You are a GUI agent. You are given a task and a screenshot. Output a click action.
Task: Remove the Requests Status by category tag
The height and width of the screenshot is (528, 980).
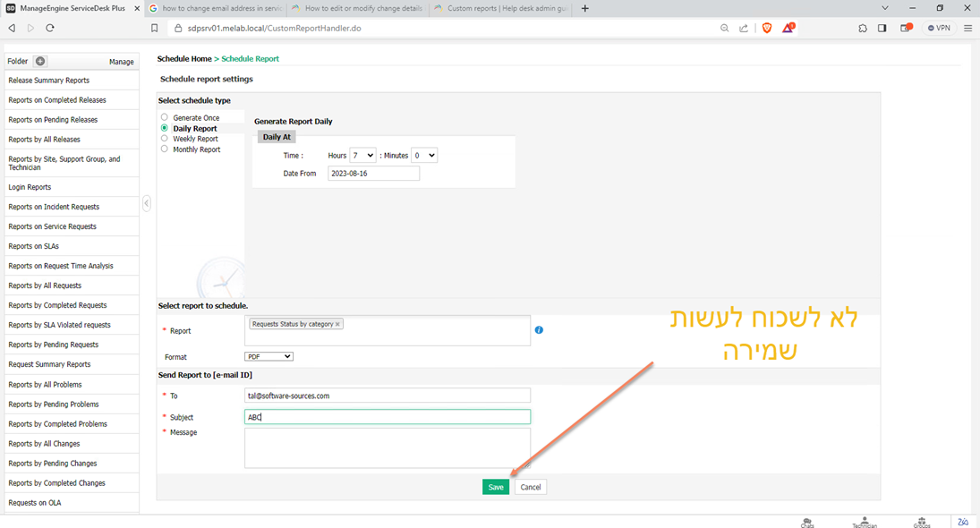337,324
